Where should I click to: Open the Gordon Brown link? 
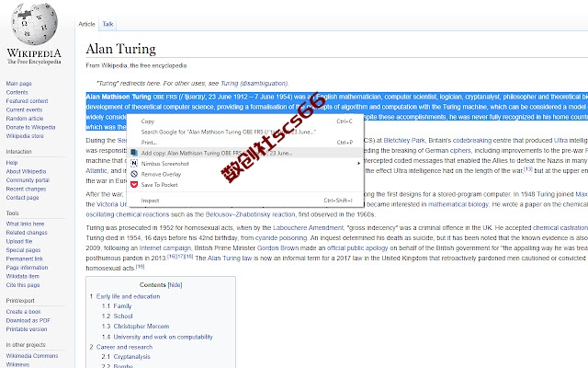point(277,247)
